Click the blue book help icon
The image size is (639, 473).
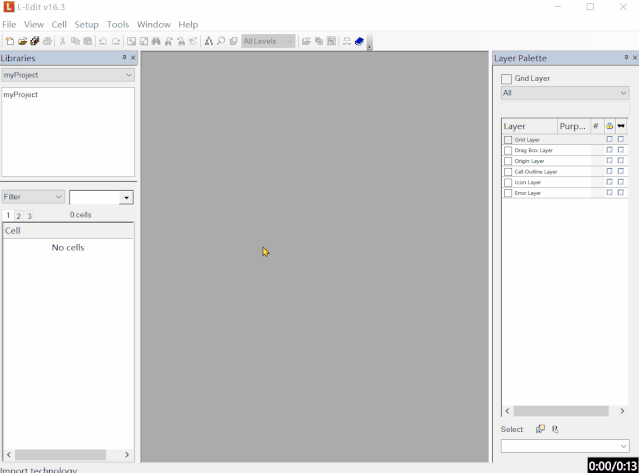point(359,42)
